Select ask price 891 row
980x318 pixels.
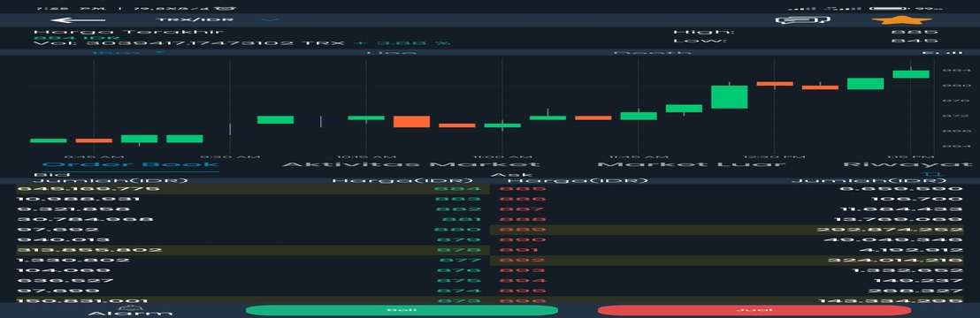[727, 250]
